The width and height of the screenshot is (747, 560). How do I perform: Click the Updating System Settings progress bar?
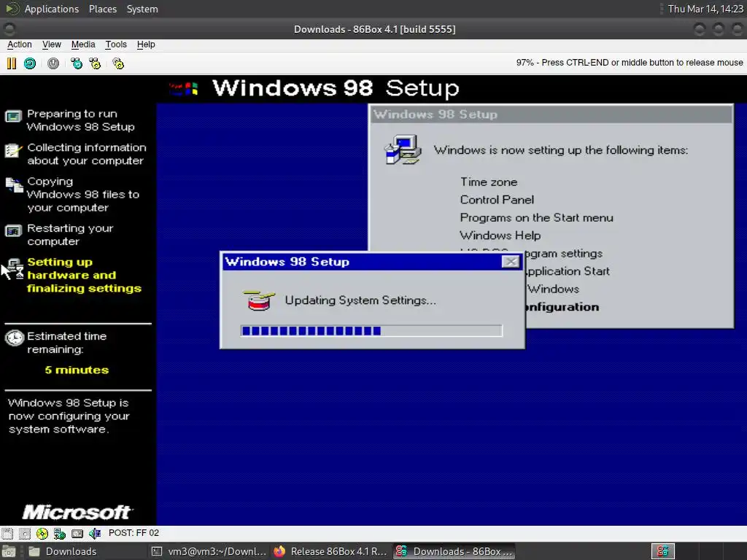tap(371, 331)
